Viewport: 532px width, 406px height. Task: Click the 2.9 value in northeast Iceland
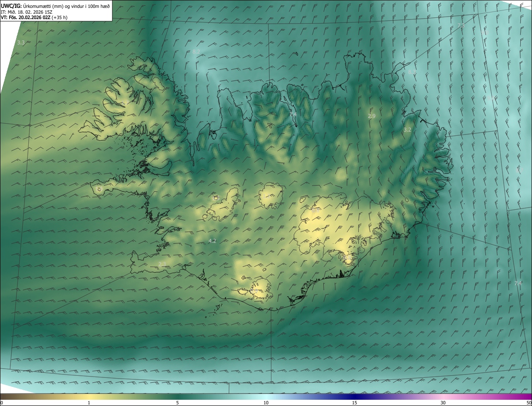[372, 116]
